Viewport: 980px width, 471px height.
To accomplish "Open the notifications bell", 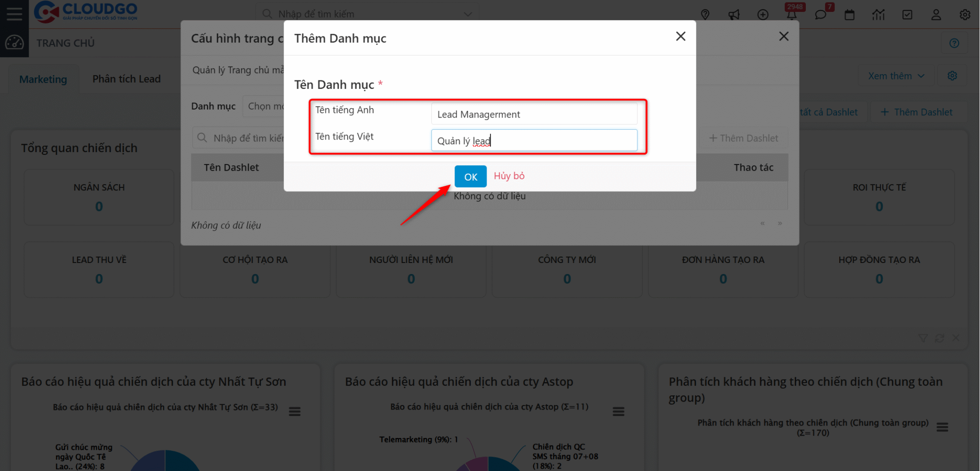I will pos(792,14).
